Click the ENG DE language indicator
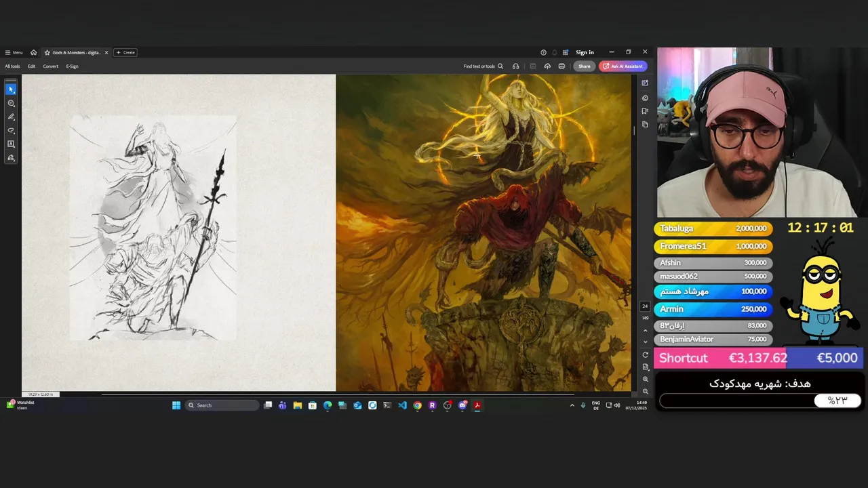This screenshot has width=868, height=488. click(x=596, y=405)
